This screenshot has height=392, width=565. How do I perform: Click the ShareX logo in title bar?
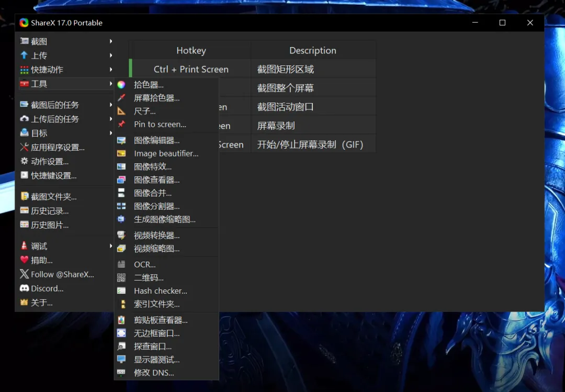point(24,23)
